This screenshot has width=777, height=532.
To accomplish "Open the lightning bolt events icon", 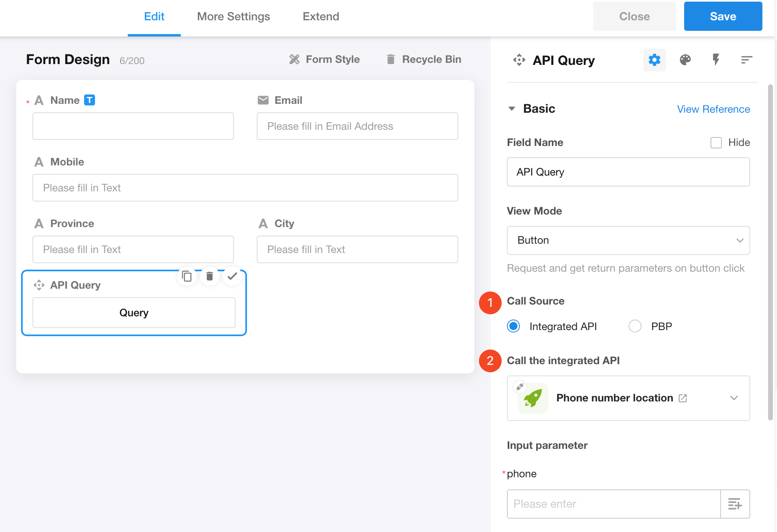I will pyautogui.click(x=716, y=60).
